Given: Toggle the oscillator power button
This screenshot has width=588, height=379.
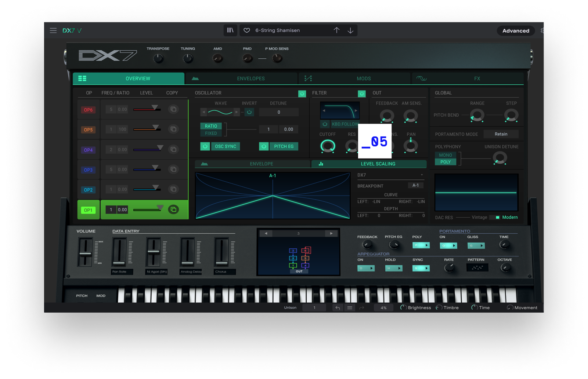Looking at the screenshot, I should click(x=302, y=94).
